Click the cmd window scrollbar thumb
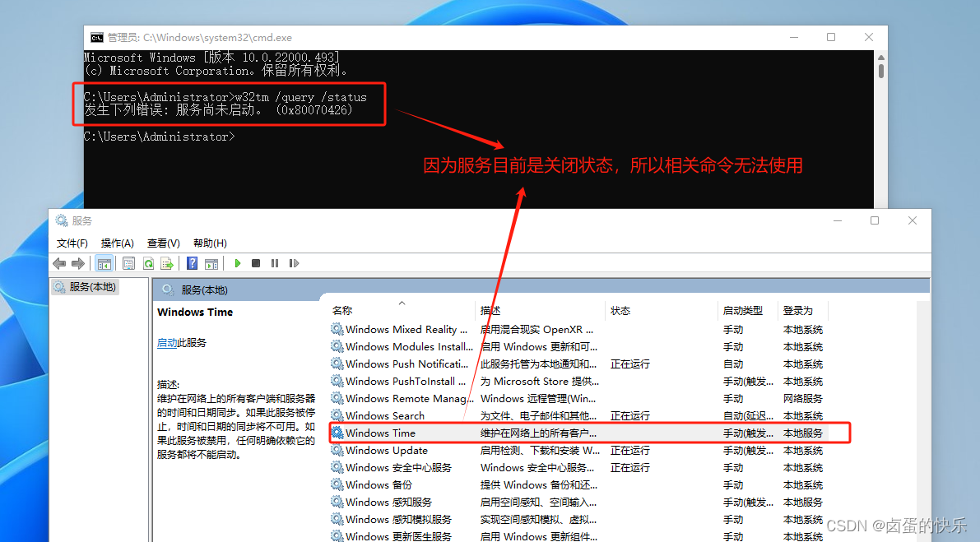 click(880, 71)
